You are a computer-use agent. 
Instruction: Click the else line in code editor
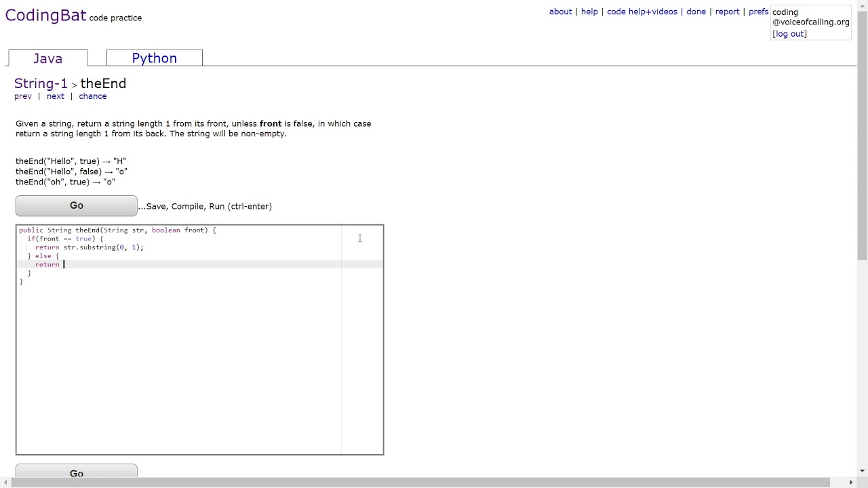[43, 256]
